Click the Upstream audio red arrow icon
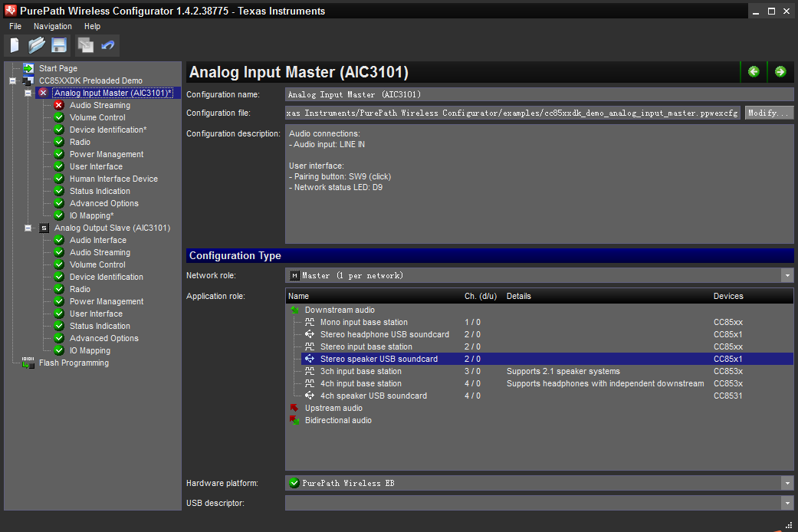Viewport: 798px width, 532px height. tap(294, 408)
